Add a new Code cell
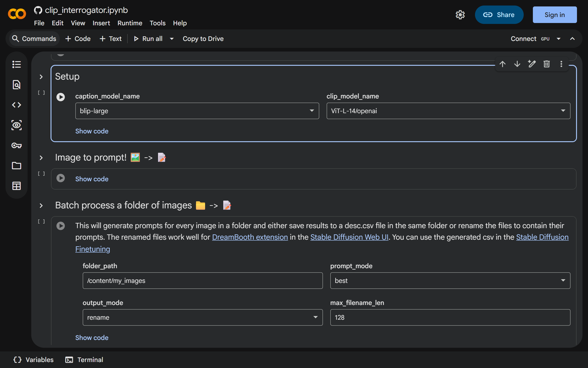Viewport: 588px width, 368px height. pos(78,39)
